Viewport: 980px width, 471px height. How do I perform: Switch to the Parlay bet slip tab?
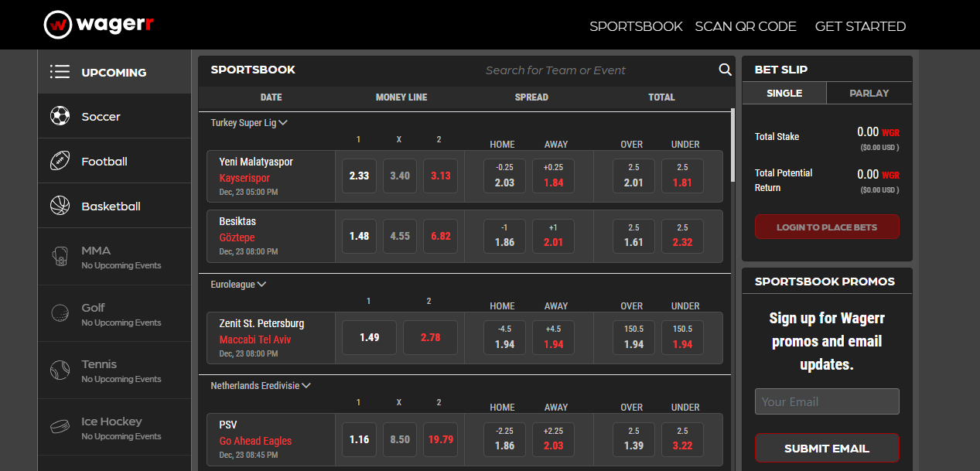point(869,93)
